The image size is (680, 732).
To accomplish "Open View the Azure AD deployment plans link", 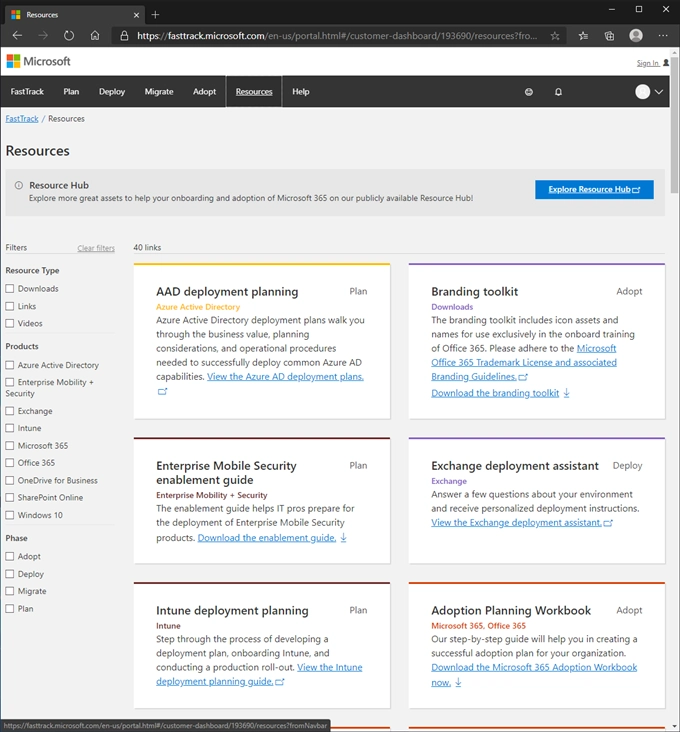I will pyautogui.click(x=285, y=376).
